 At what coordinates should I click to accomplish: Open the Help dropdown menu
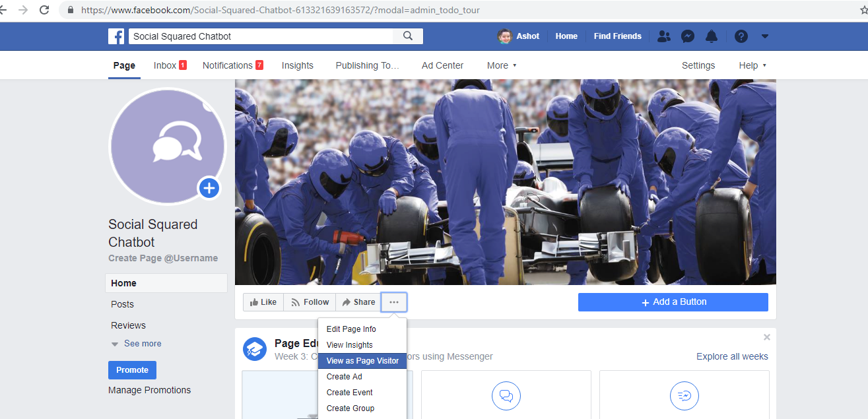coord(752,65)
